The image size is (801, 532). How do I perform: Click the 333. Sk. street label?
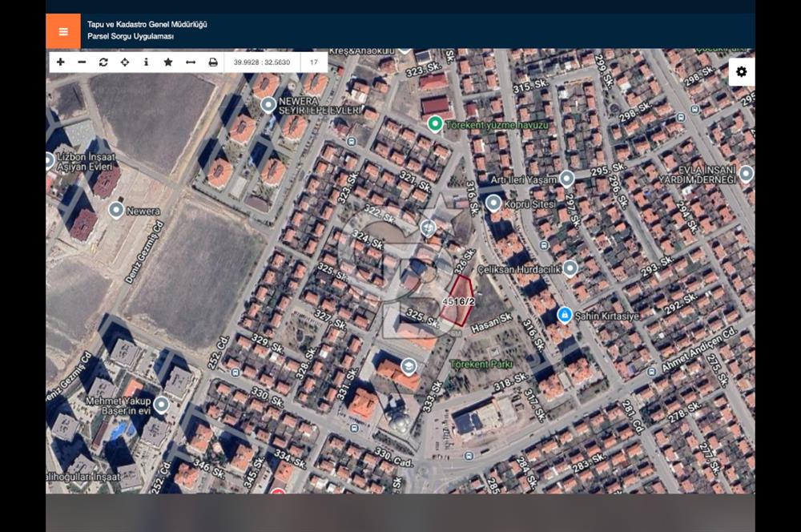click(x=433, y=397)
